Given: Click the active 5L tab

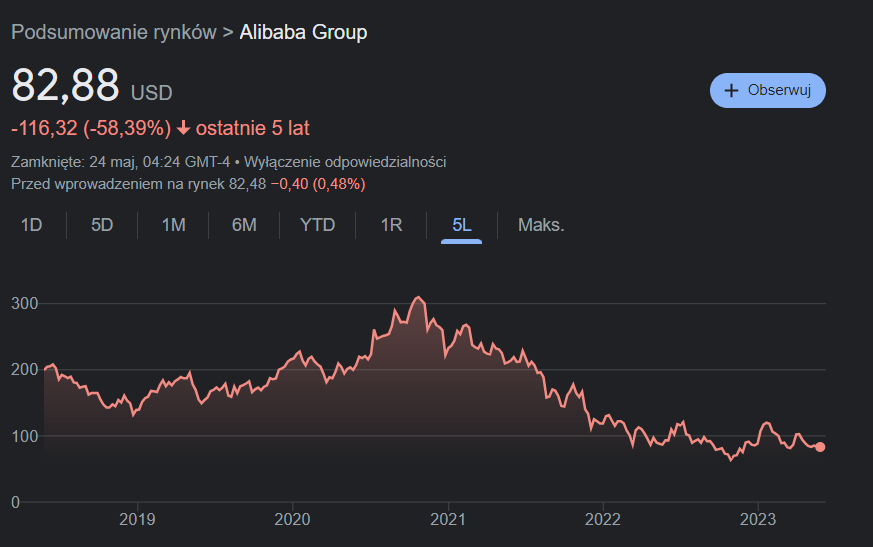Looking at the screenshot, I should [x=461, y=225].
